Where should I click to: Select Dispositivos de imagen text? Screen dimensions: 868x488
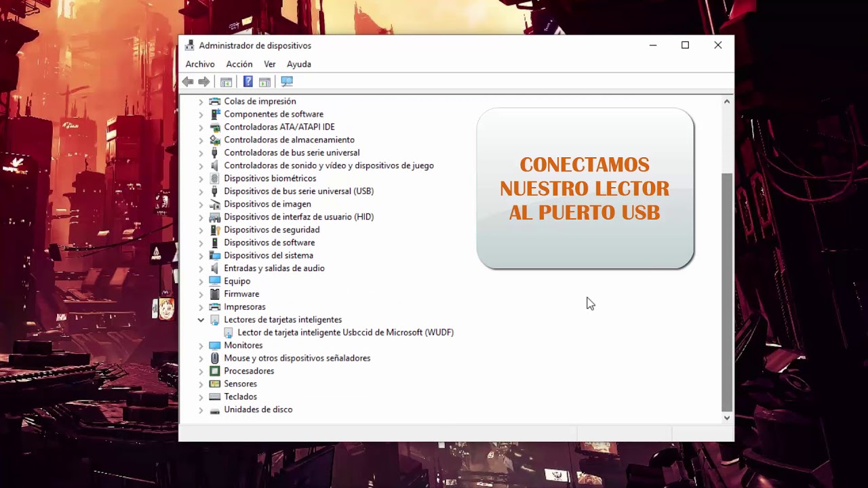tap(268, 204)
